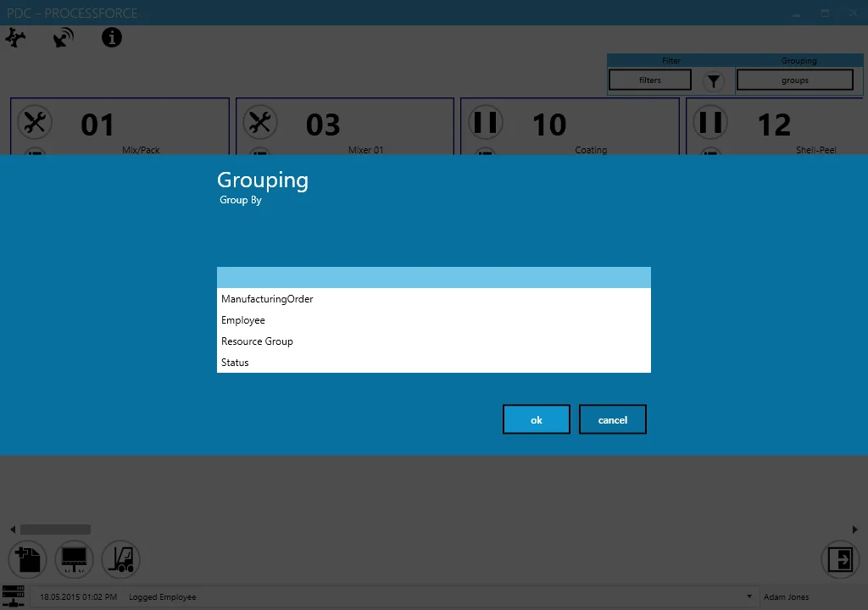
Task: Click the logout exit icon at bottom right
Action: click(x=840, y=559)
